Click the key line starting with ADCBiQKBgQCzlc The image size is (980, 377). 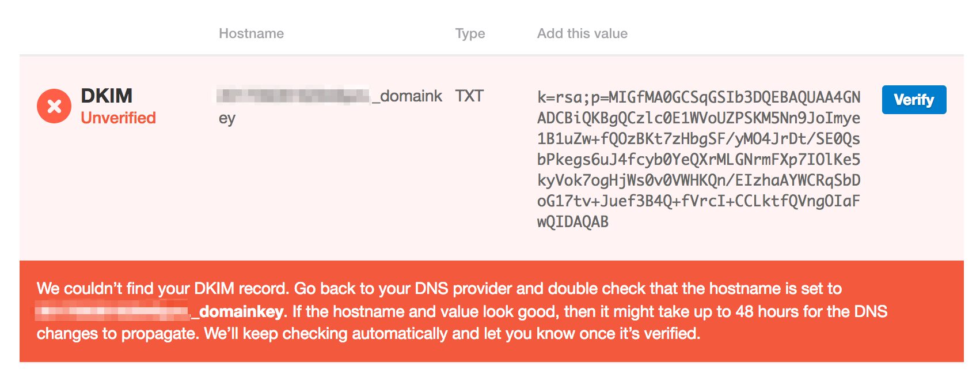[x=698, y=118]
